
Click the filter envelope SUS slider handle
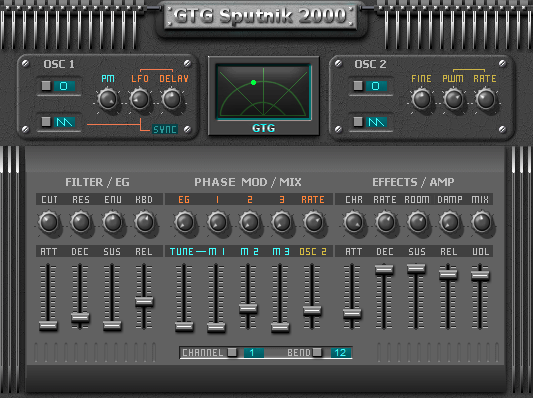pos(112,326)
